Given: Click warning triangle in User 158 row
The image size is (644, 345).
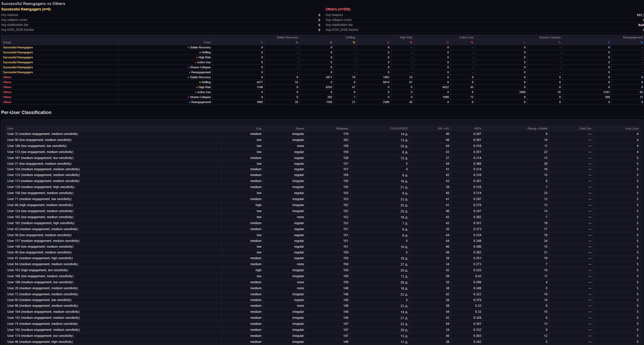Looking at the screenshot, I should (x=406, y=193).
